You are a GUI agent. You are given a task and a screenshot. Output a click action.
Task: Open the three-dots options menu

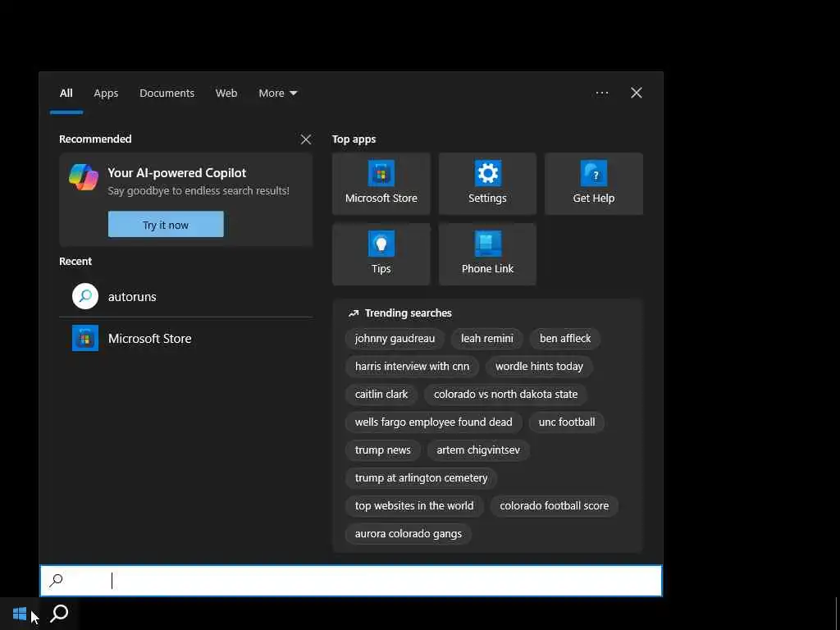[x=601, y=94]
